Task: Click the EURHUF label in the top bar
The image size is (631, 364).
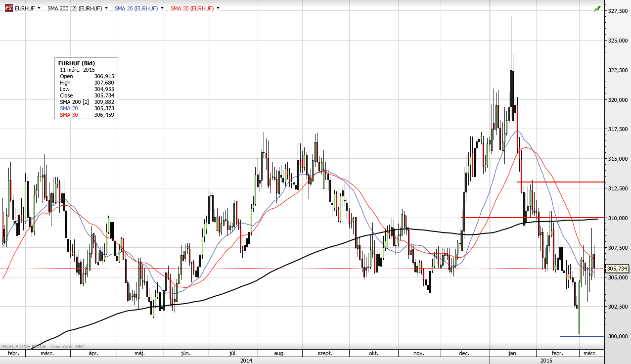Action: tap(25, 9)
